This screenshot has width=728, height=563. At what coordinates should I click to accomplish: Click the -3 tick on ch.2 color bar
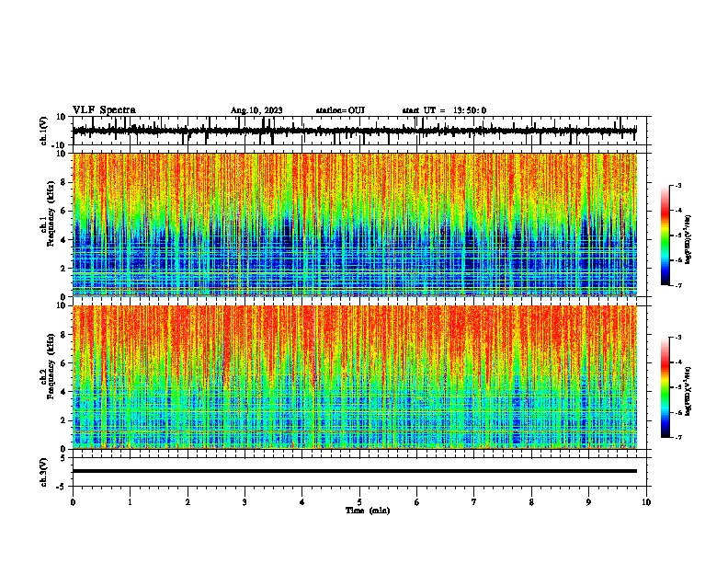677,338
